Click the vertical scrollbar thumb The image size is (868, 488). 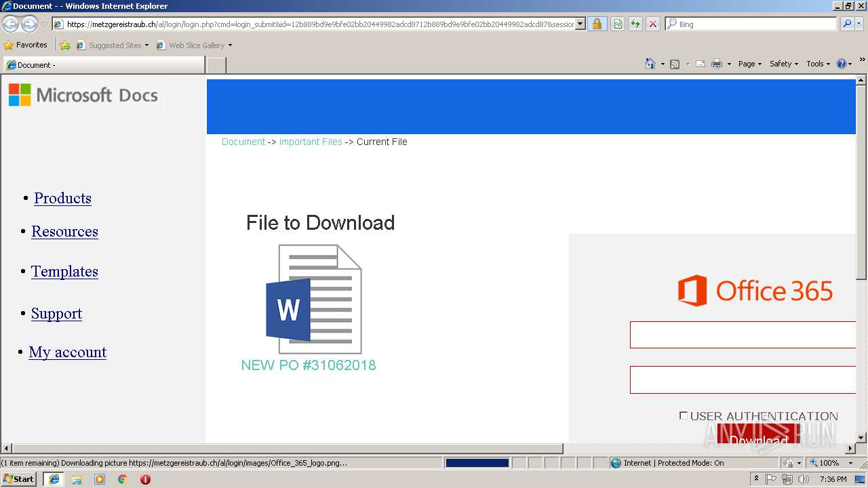click(x=861, y=183)
